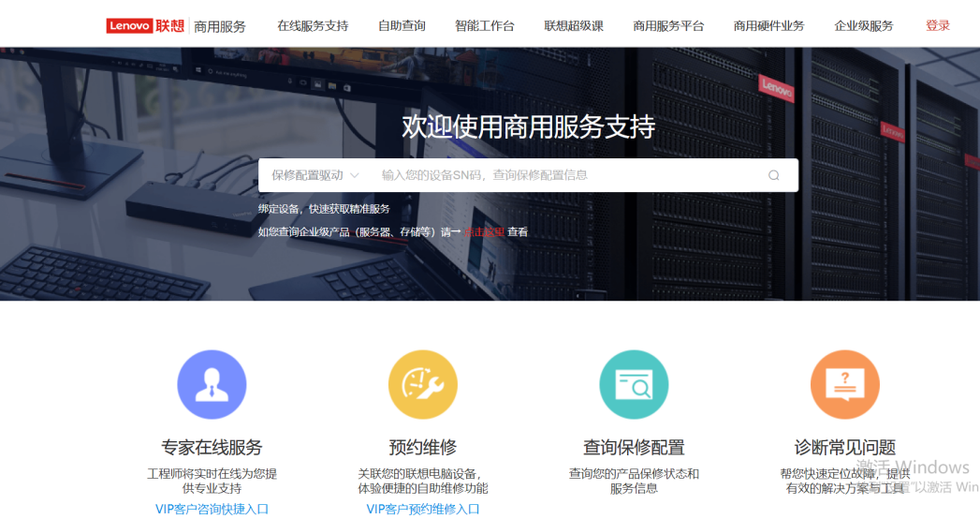Open the VIP客户预约维修入口 link
980x519 pixels.
[423, 509]
